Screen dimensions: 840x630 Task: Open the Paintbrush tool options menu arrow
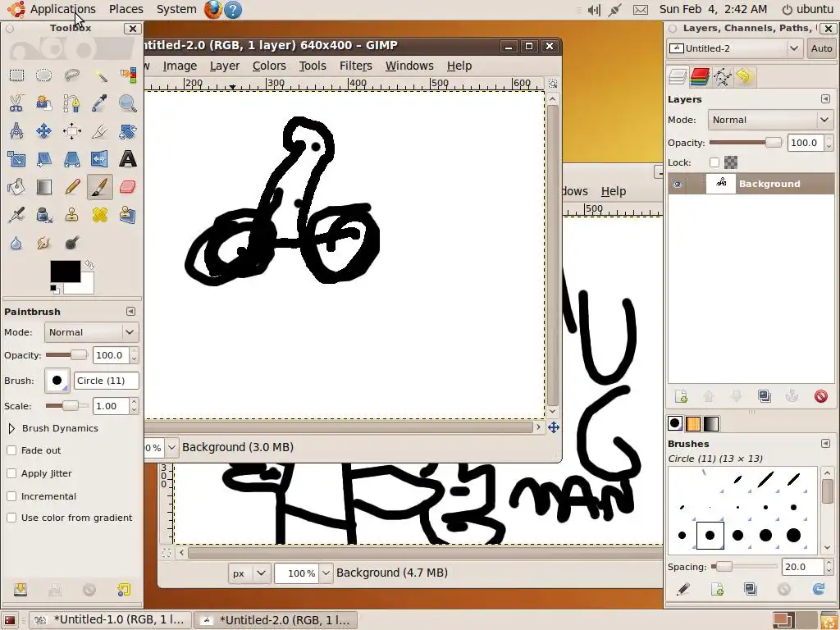[130, 312]
